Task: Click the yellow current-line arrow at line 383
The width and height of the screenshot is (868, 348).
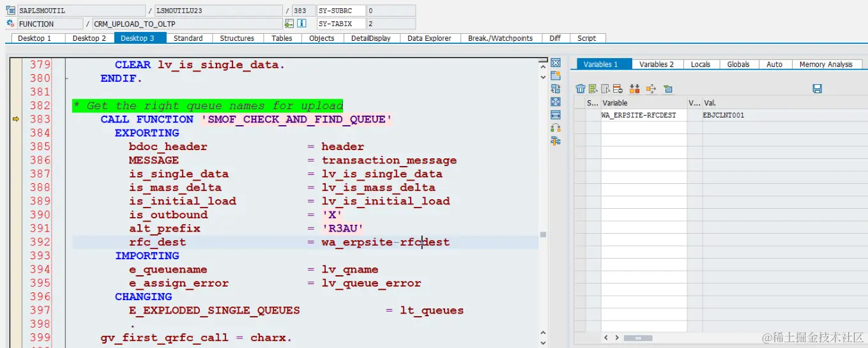Action: pyautogui.click(x=16, y=119)
